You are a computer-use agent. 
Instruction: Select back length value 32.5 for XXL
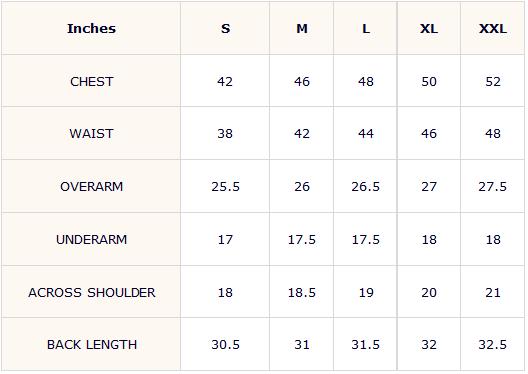493,344
